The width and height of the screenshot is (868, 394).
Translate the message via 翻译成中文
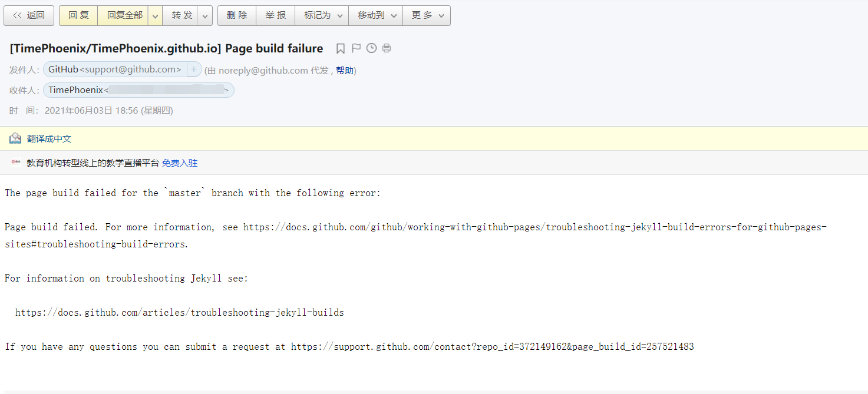click(x=49, y=138)
